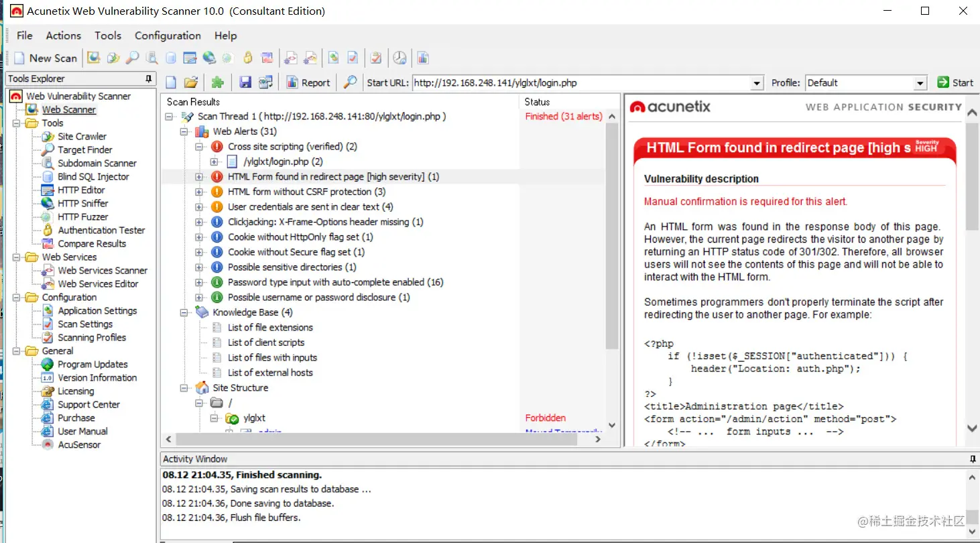Open Compare Results icon in main toolbar
Viewport: 980px width, 543px height.
tap(267, 58)
